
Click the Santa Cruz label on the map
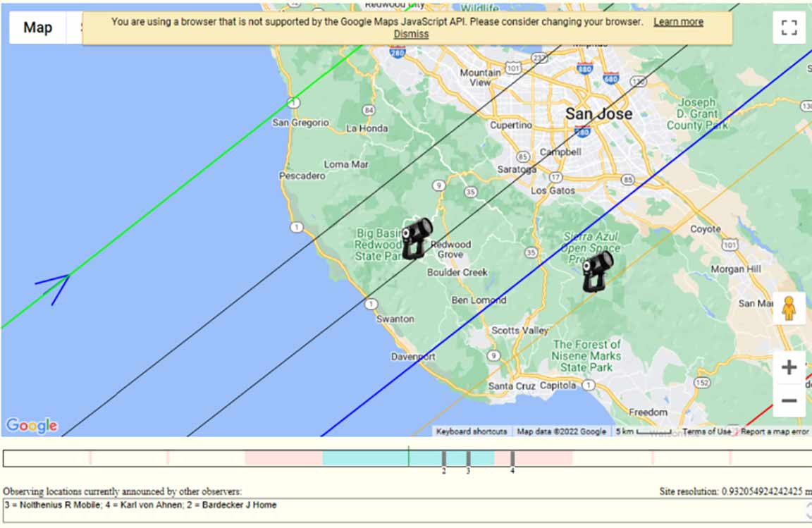click(x=512, y=386)
